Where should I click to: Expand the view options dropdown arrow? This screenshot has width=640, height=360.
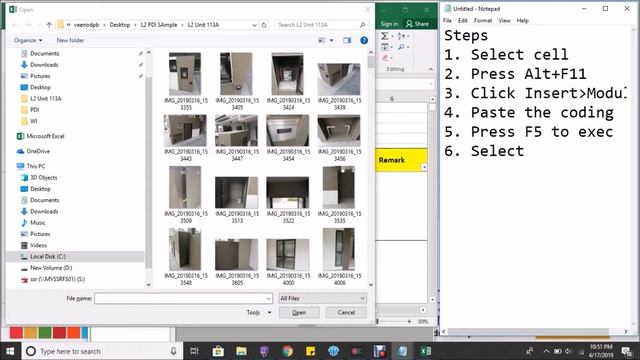point(331,40)
